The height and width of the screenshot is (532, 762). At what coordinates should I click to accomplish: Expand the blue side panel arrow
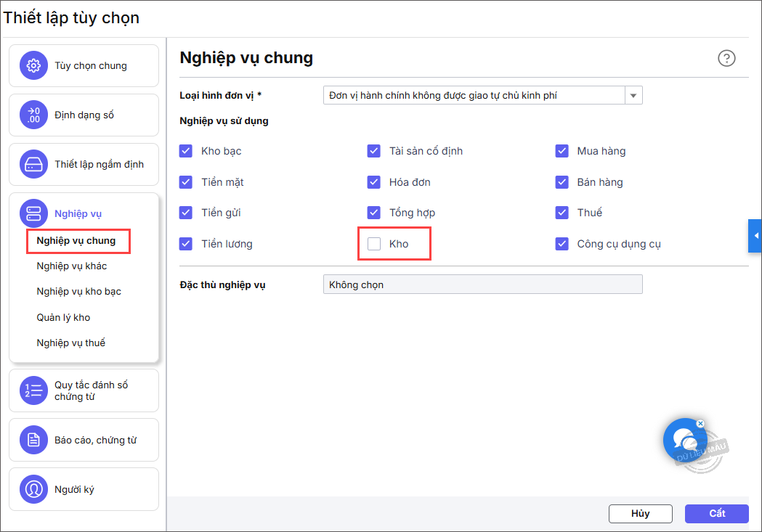(755, 236)
